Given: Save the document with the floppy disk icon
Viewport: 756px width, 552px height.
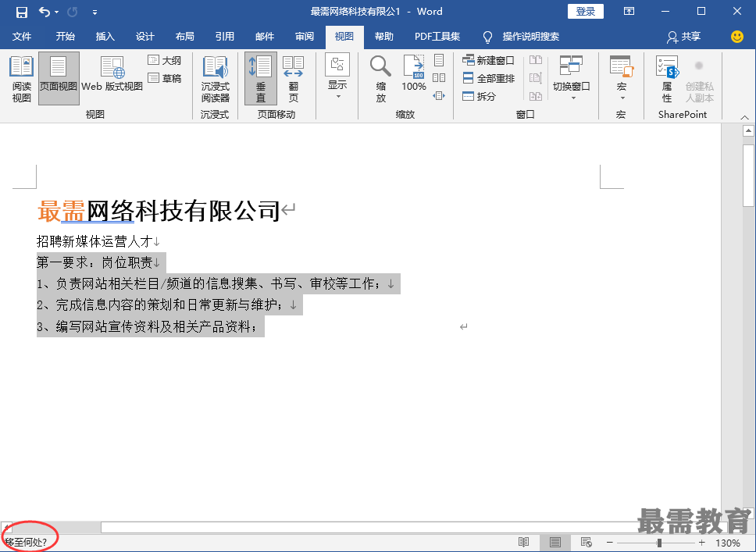Looking at the screenshot, I should point(22,12).
